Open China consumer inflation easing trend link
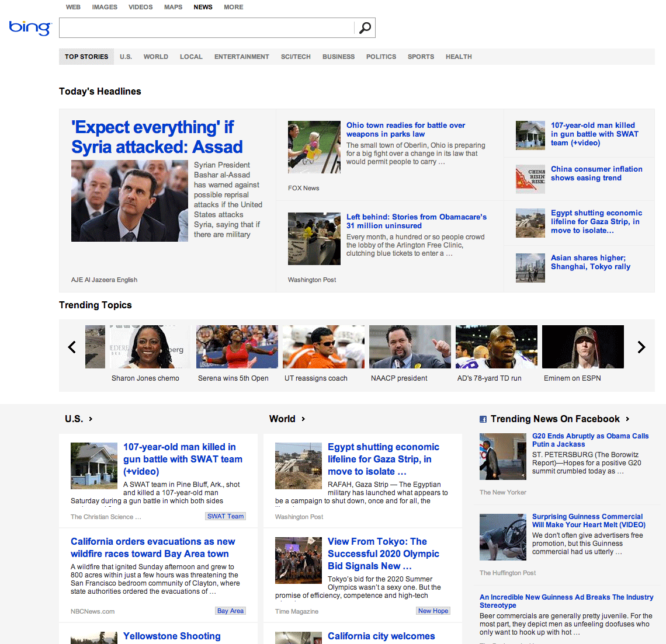This screenshot has width=666, height=644. click(596, 173)
